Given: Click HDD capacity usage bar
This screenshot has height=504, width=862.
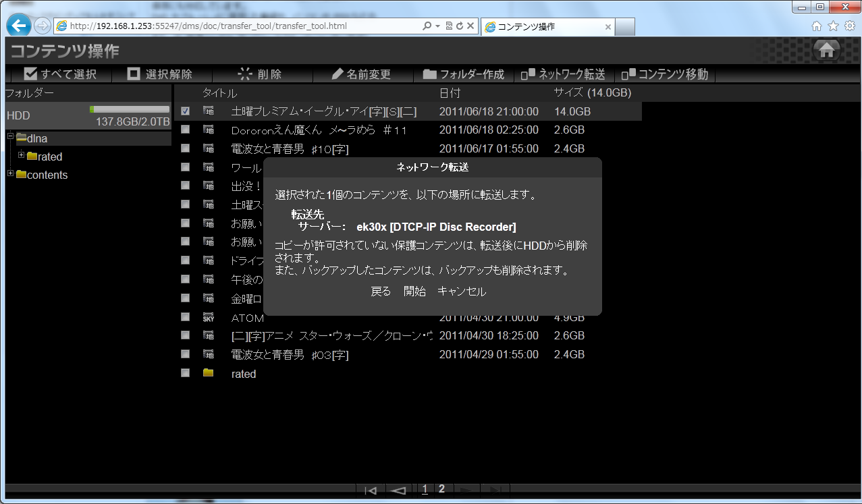Looking at the screenshot, I should (x=130, y=109).
